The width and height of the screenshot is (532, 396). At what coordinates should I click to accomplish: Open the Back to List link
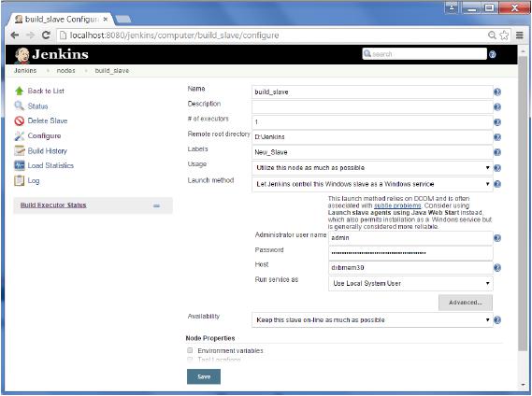point(46,91)
